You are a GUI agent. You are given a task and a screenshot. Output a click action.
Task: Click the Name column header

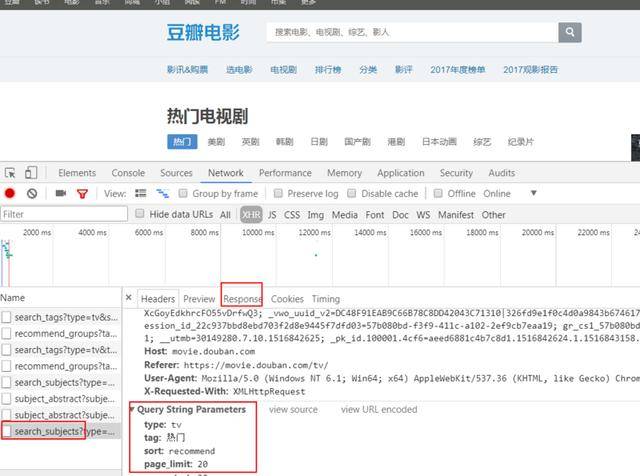13,298
